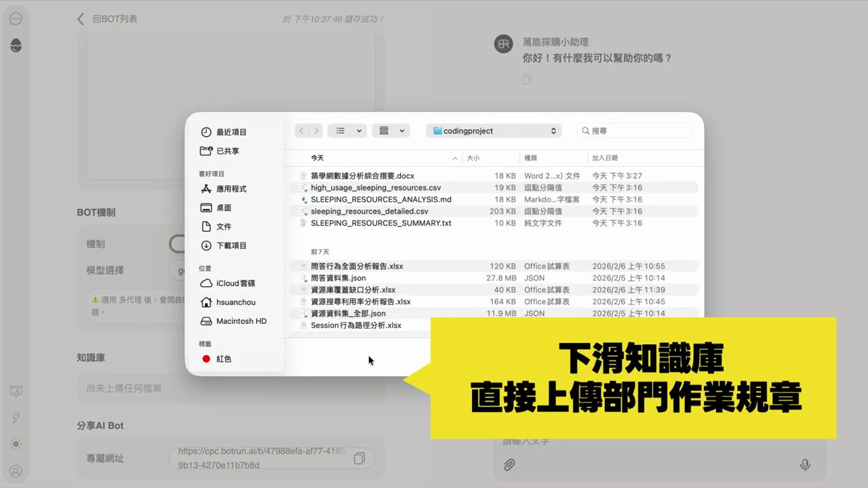Click the 回BOT列表 link
The image size is (868, 488).
tap(115, 19)
